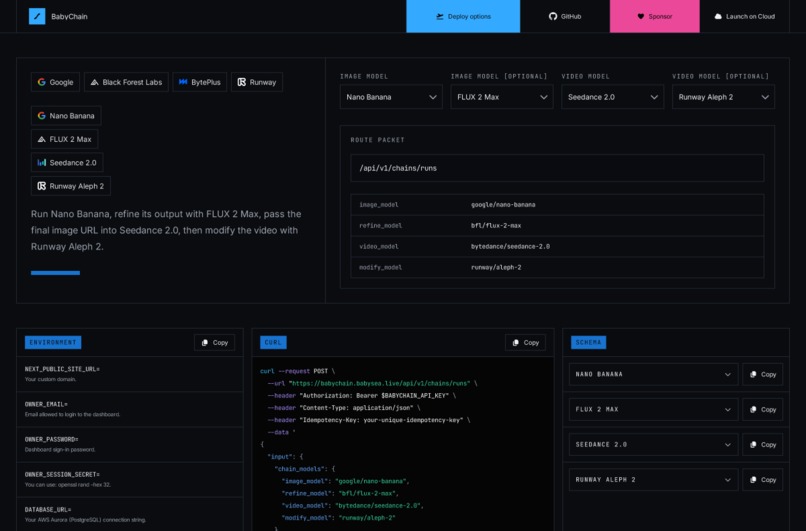806x531 pixels.
Task: Expand the SEEDANCE 2.0 schema dropdown
Action: pos(653,445)
